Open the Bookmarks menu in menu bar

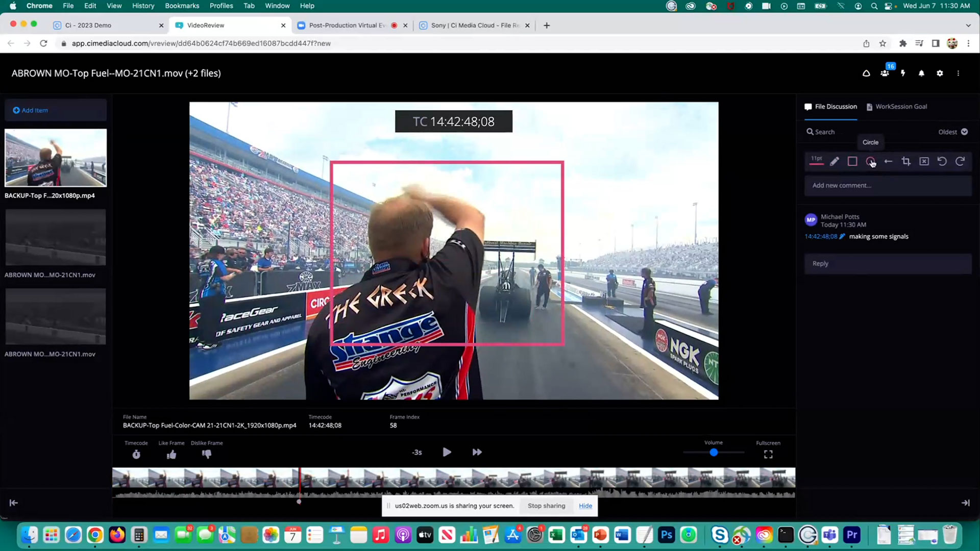tap(182, 6)
